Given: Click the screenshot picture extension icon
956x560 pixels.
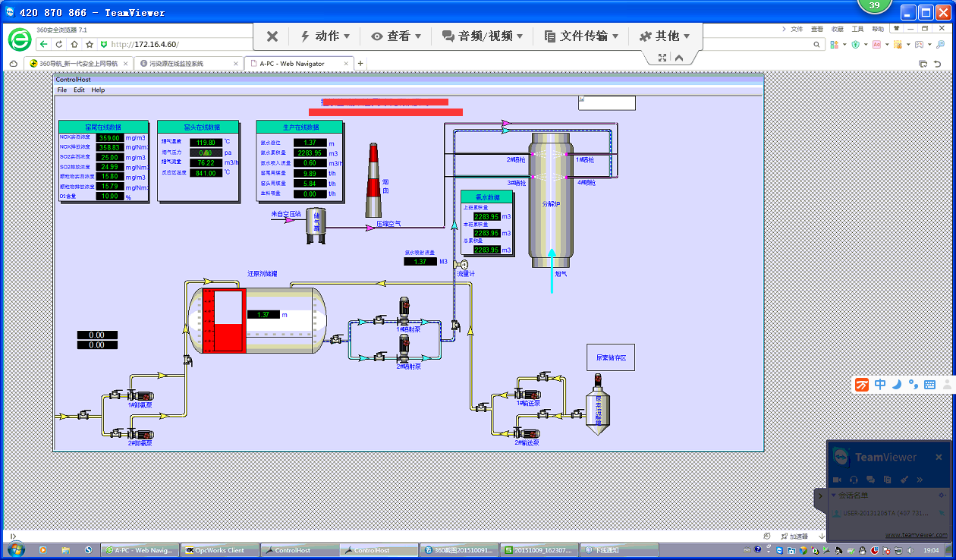Looking at the screenshot, I should (x=898, y=45).
